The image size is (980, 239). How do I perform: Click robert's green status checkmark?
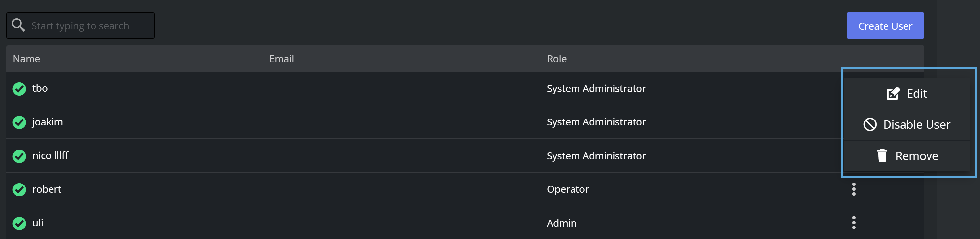(19, 189)
